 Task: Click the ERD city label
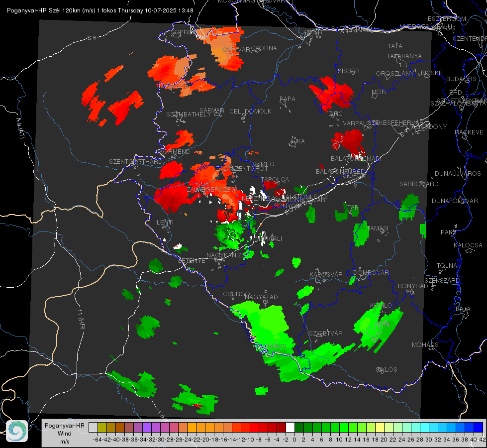(x=456, y=93)
